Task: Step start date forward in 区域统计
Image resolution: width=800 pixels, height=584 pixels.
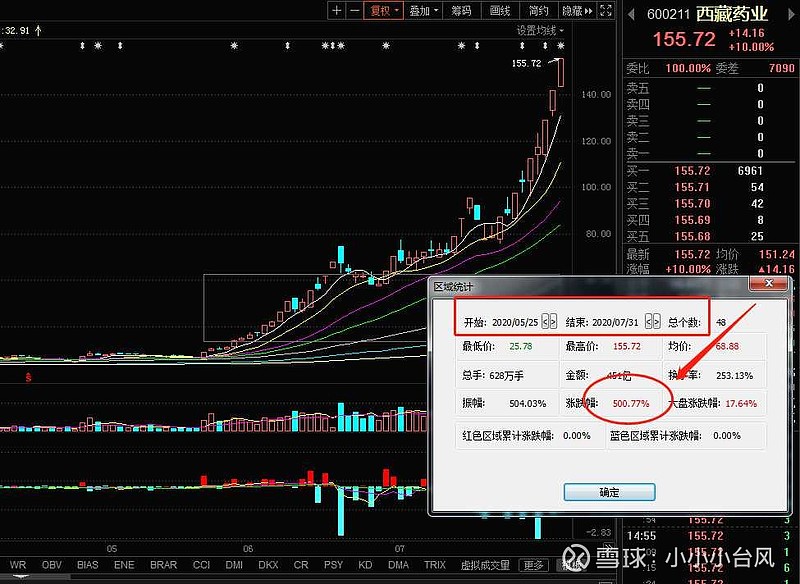Action: pyautogui.click(x=553, y=322)
